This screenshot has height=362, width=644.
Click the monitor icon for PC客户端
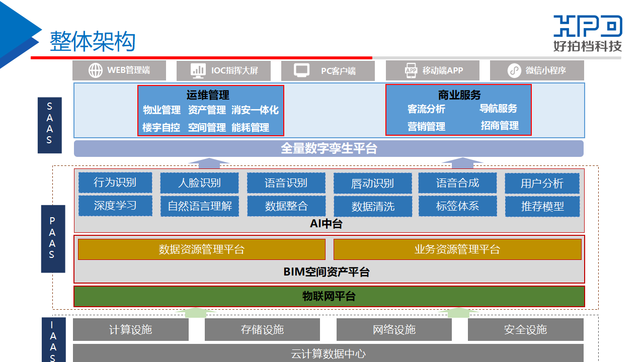[302, 70]
